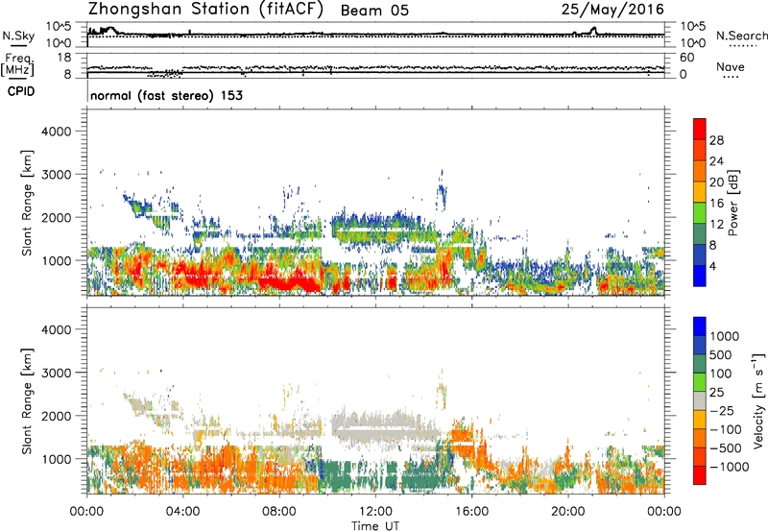
Task: Click the Nave legend label
Action: (x=731, y=67)
